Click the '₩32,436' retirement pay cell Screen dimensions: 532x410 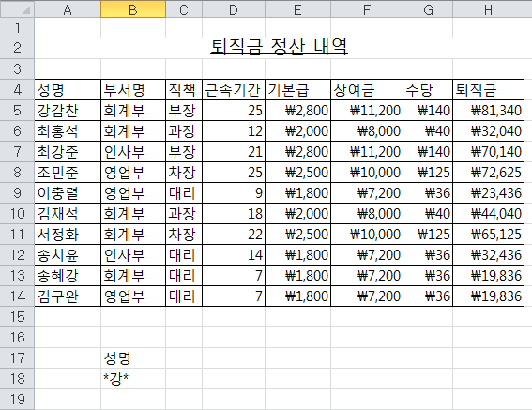[x=488, y=255]
